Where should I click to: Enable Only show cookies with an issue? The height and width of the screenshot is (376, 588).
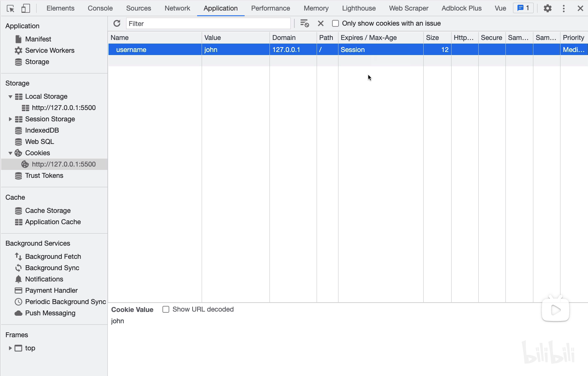tap(335, 23)
